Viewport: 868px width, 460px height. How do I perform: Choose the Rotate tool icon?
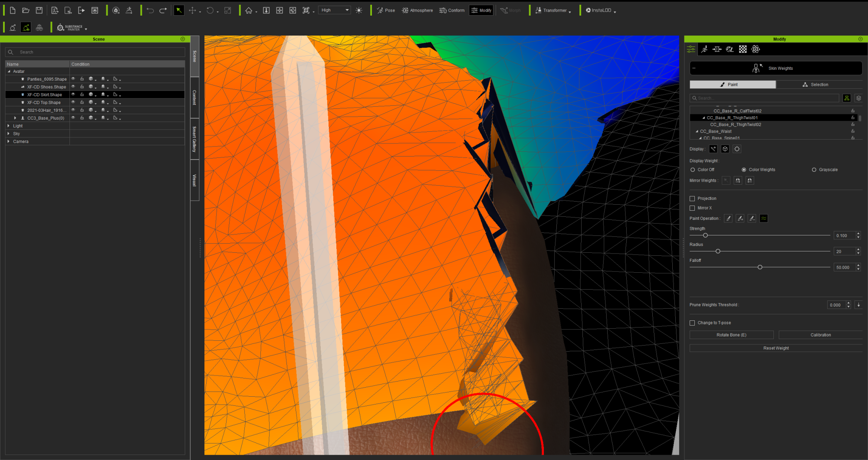pyautogui.click(x=210, y=10)
